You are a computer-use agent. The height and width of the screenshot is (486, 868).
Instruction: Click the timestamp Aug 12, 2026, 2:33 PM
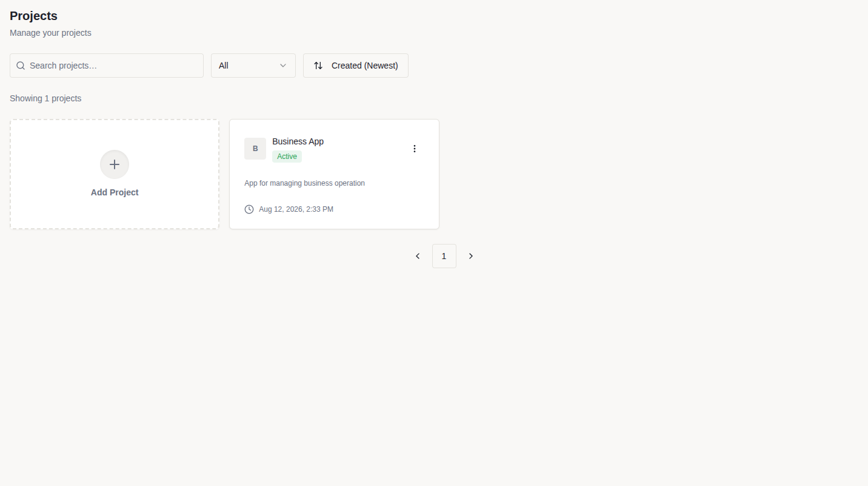(296, 209)
